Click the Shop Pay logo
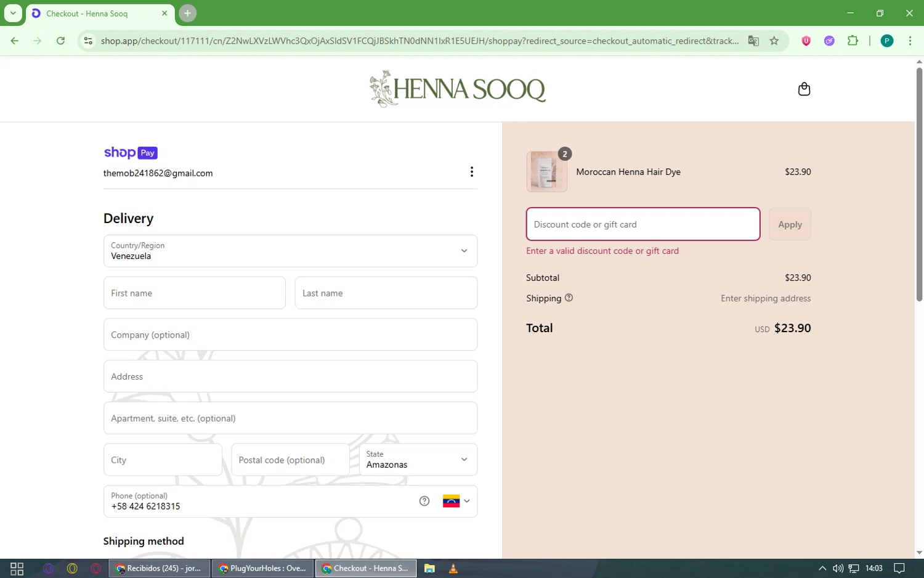This screenshot has width=924, height=578. (x=131, y=153)
